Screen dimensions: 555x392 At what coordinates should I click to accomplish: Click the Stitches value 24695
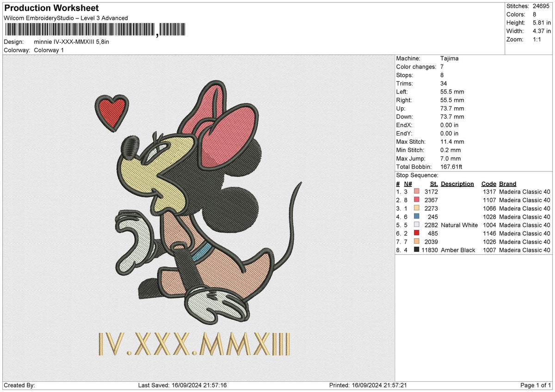click(x=542, y=6)
